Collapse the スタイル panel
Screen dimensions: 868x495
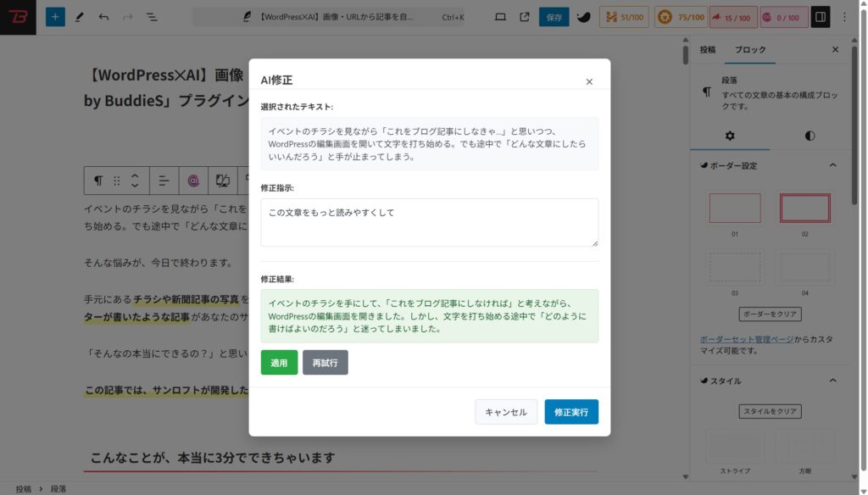point(832,381)
